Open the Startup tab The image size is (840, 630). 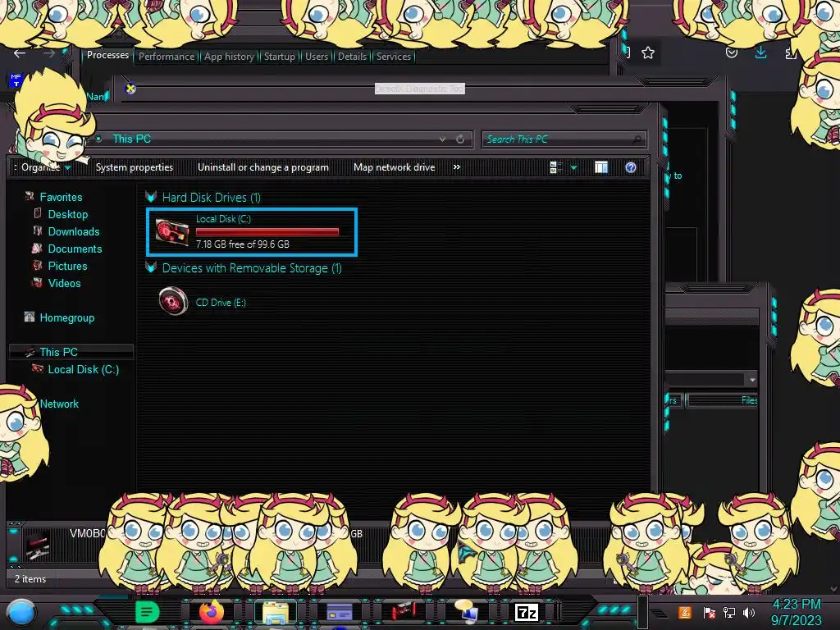tap(280, 57)
